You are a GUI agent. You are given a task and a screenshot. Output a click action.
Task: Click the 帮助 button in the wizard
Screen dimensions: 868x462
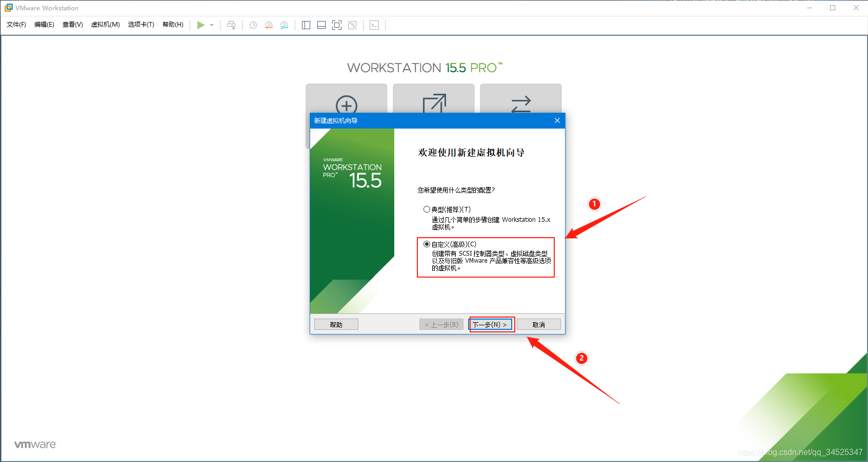point(336,325)
